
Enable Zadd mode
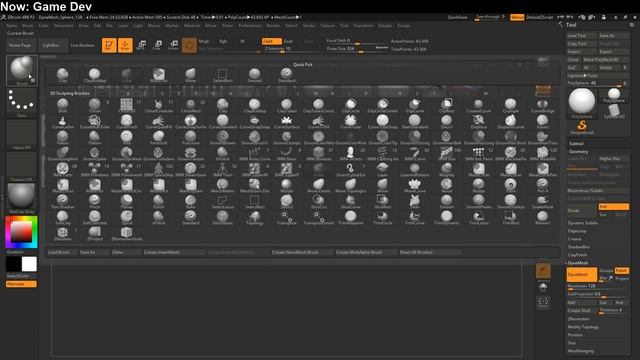pos(271,41)
